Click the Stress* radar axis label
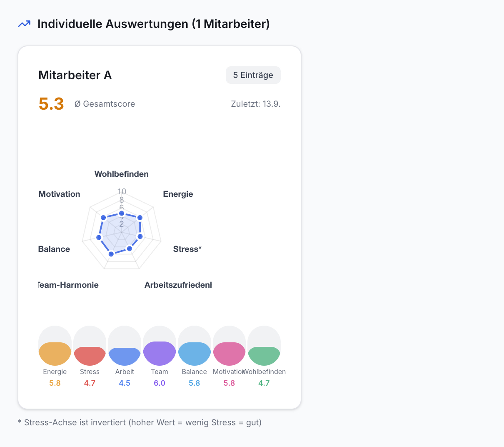 [187, 249]
